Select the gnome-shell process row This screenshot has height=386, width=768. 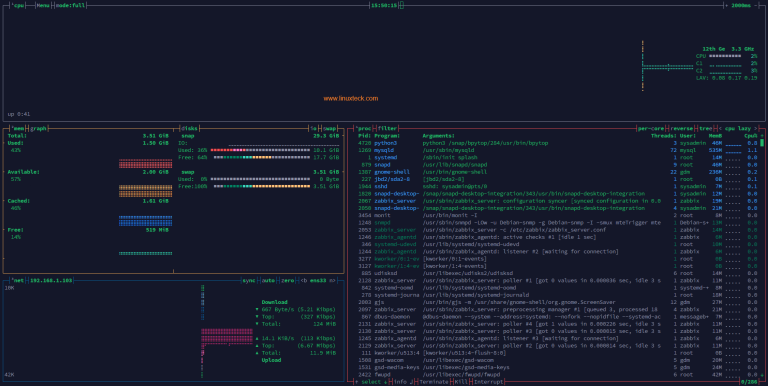557,172
